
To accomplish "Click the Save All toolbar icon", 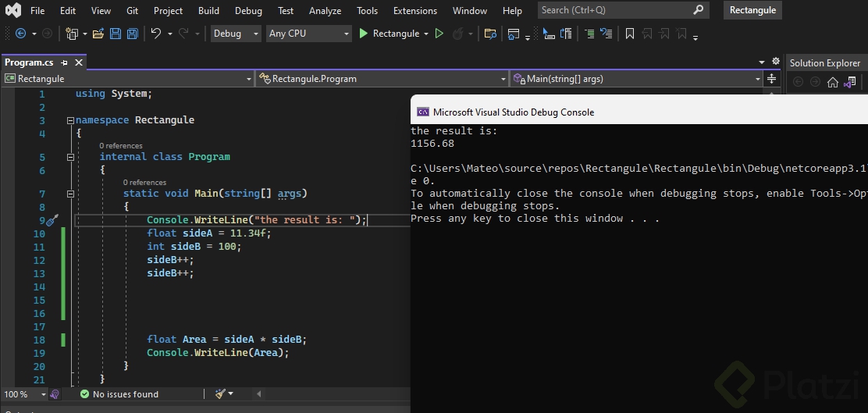I will coord(132,34).
